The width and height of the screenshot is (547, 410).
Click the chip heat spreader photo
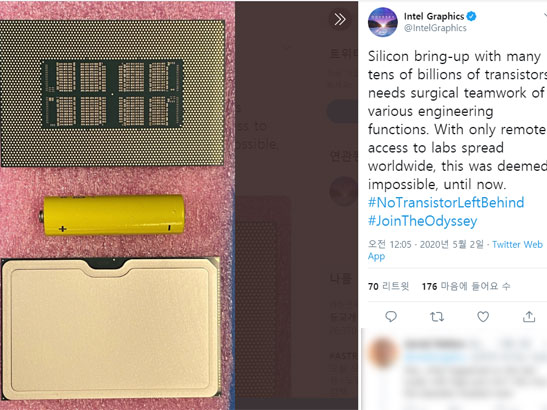[111, 328]
